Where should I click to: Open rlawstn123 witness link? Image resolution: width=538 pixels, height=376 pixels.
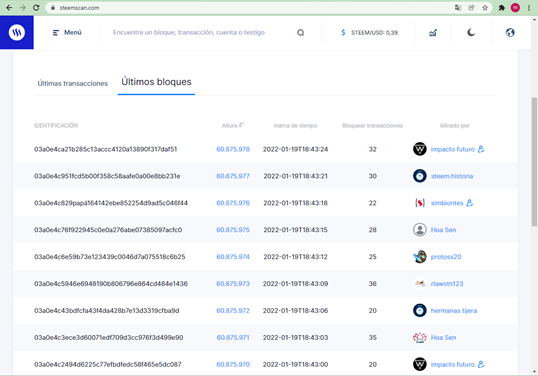[x=447, y=284]
